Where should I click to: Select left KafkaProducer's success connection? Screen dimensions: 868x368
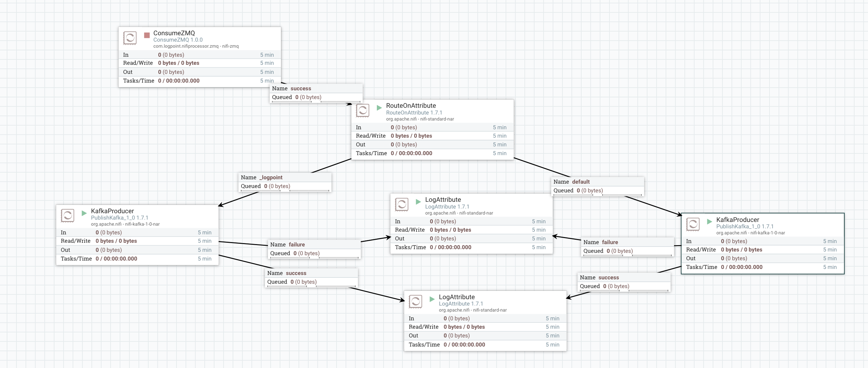pos(311,277)
